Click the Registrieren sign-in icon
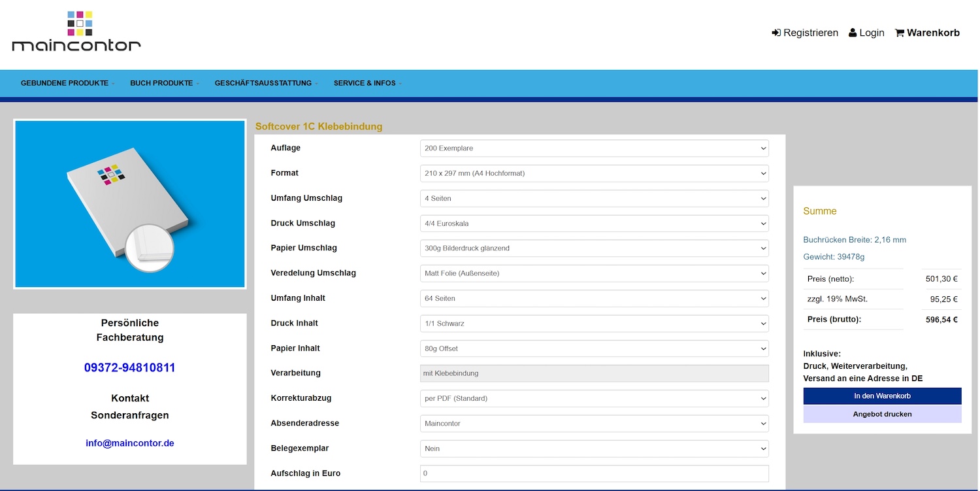Viewport: 980px width, 491px height. pyautogui.click(x=776, y=33)
